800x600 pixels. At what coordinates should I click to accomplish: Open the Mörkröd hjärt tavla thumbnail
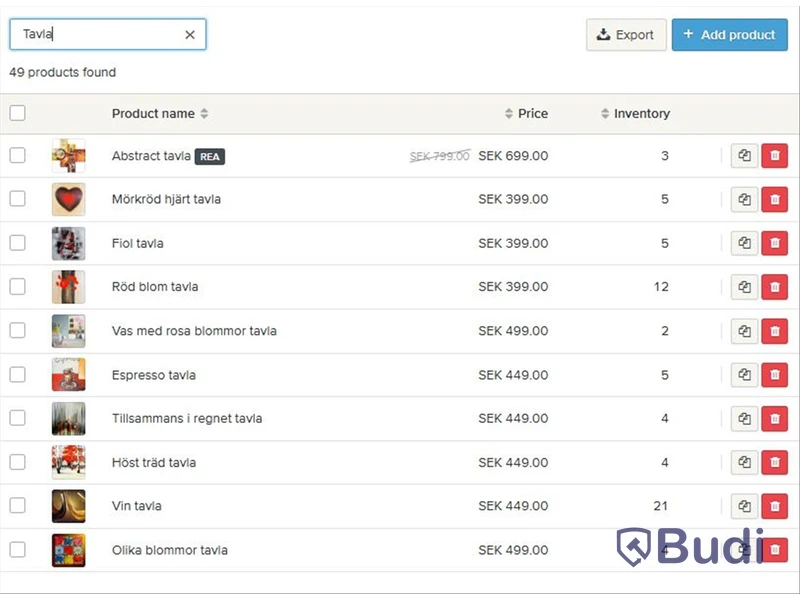68,199
